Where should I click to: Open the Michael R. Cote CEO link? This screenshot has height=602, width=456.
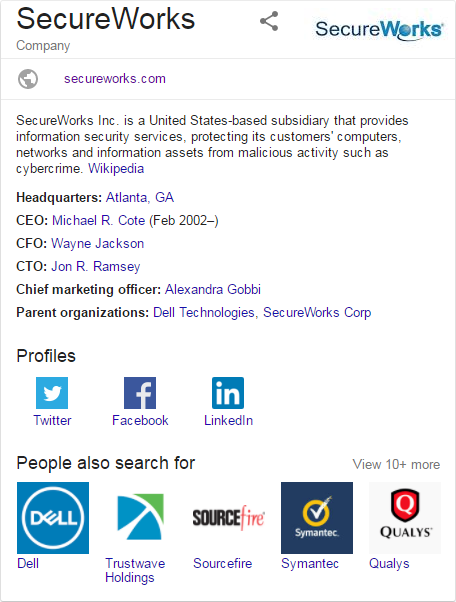[98, 220]
